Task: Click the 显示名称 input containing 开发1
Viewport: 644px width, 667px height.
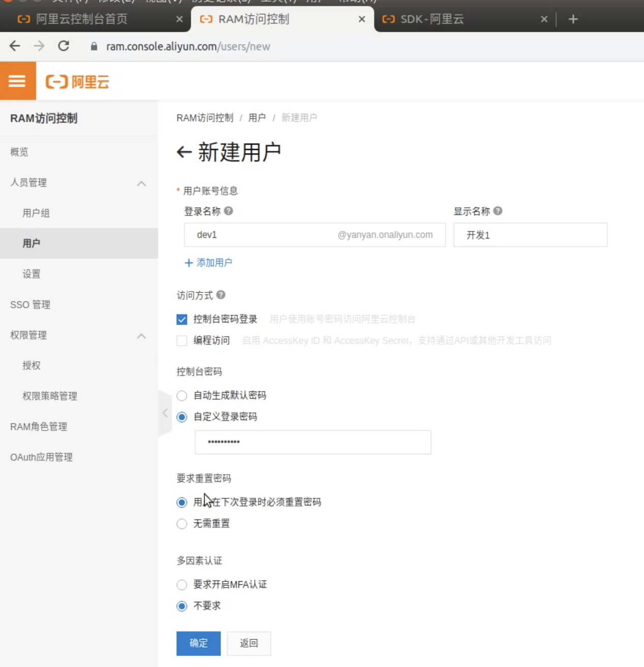Action: [x=531, y=235]
